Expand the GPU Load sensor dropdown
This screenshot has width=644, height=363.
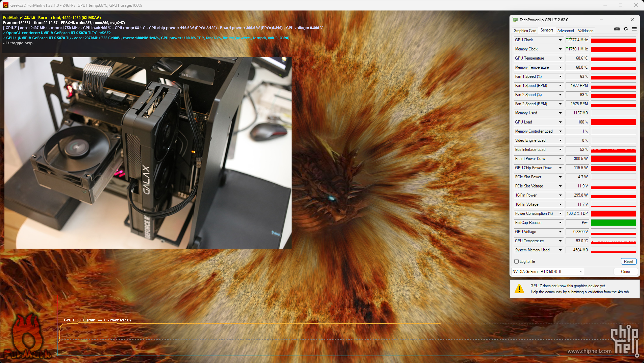click(x=560, y=122)
